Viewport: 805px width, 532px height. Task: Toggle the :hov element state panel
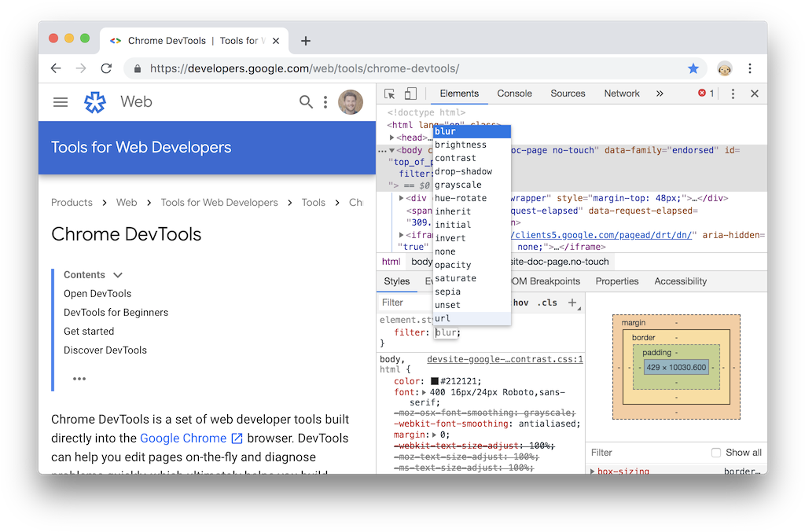tap(520, 303)
